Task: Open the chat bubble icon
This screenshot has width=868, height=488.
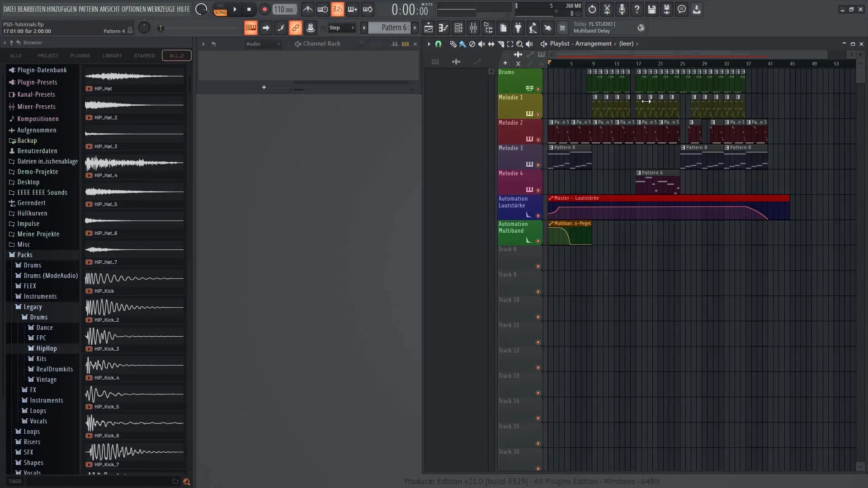Action: click(x=682, y=9)
